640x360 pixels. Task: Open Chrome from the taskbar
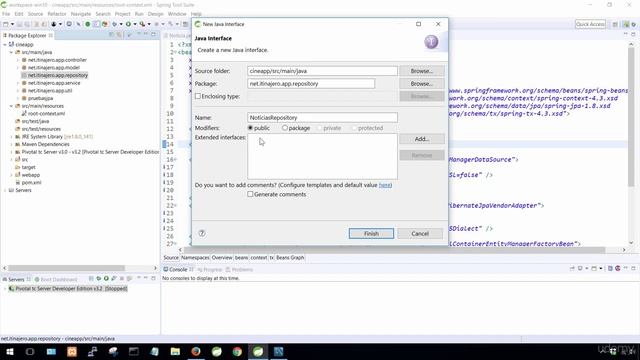click(237, 351)
